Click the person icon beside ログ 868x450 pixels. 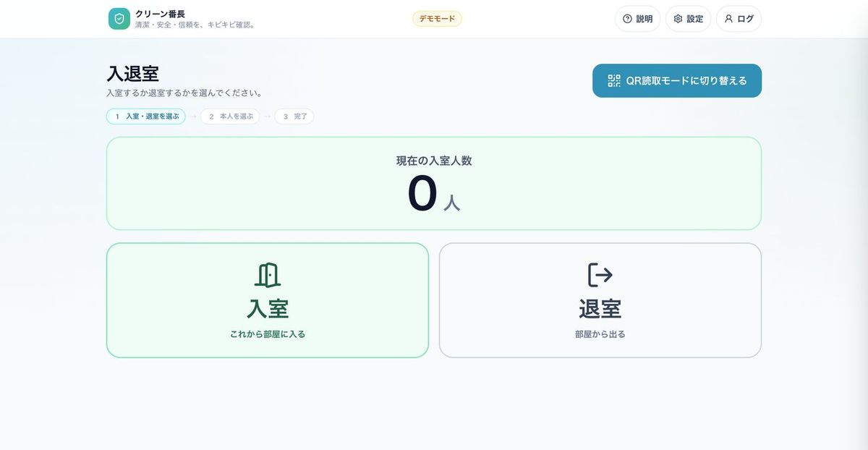[728, 19]
